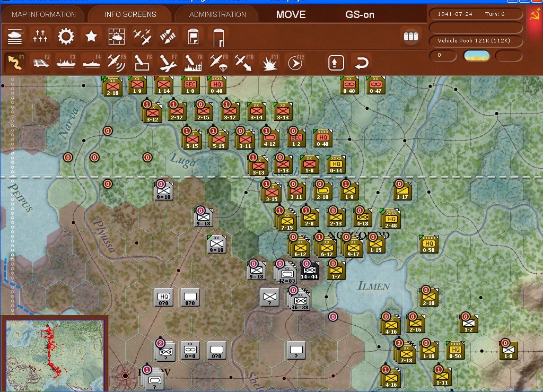Select the yellow HQ 0-44 counter
This screenshot has width=543, height=392.
[x=336, y=164]
